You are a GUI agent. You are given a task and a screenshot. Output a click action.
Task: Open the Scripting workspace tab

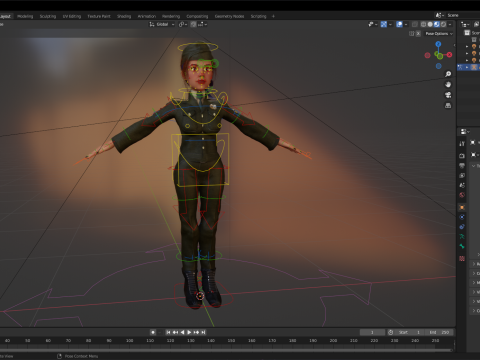[258, 16]
